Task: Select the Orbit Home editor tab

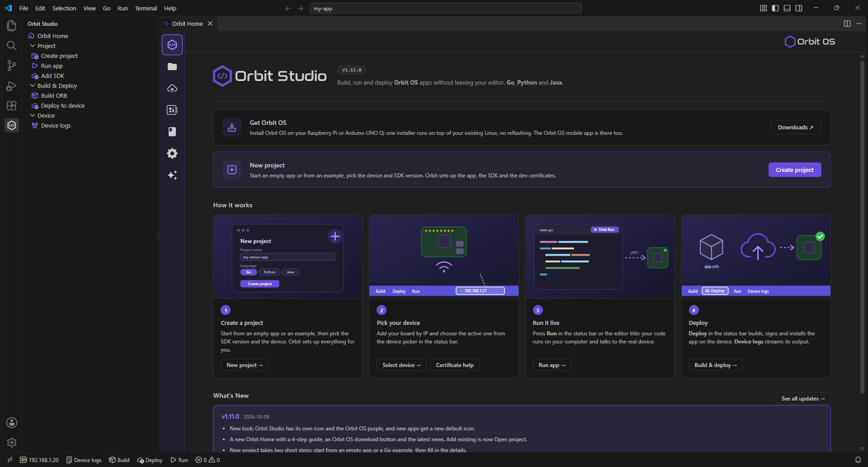Action: [188, 24]
